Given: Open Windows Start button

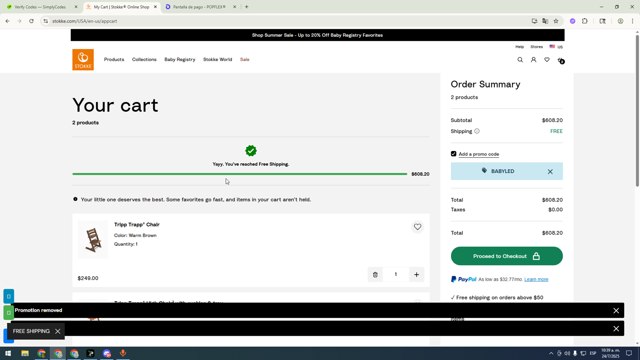Looking at the screenshot, I should pyautogui.click(x=8, y=353).
